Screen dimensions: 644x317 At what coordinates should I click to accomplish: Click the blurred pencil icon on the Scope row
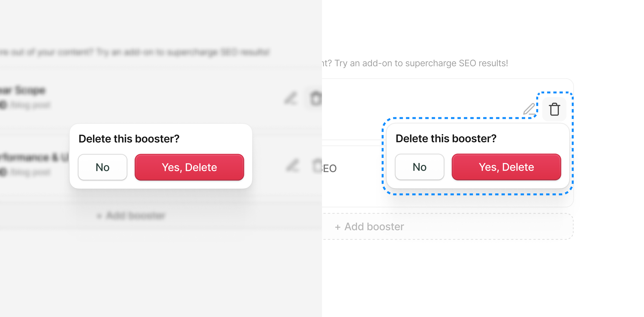click(x=291, y=98)
